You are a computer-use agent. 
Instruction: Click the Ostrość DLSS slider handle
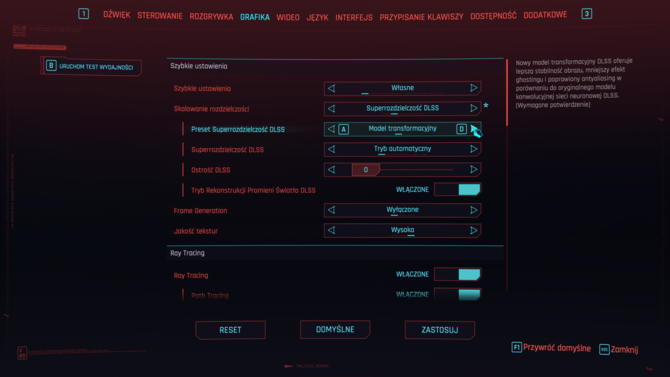[x=366, y=170]
